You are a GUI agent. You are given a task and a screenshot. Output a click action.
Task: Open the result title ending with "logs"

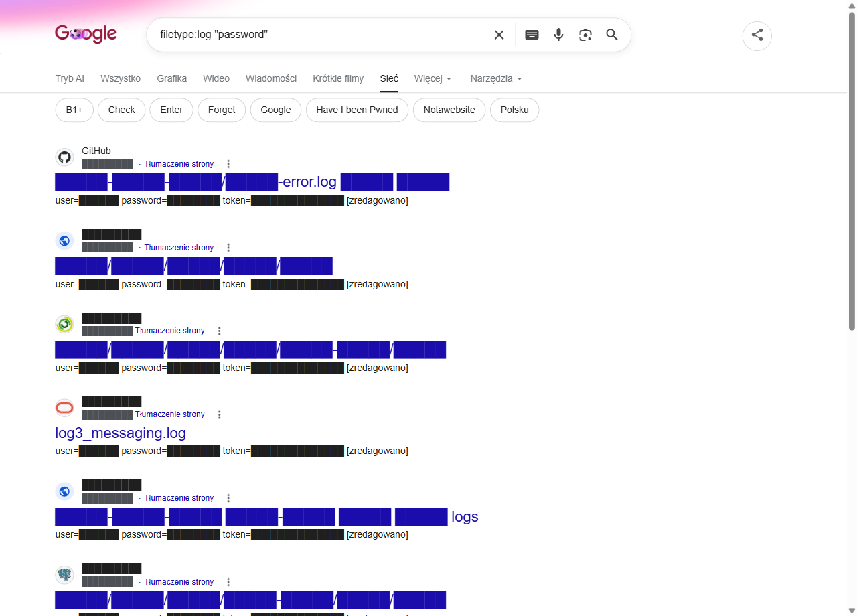coord(266,517)
